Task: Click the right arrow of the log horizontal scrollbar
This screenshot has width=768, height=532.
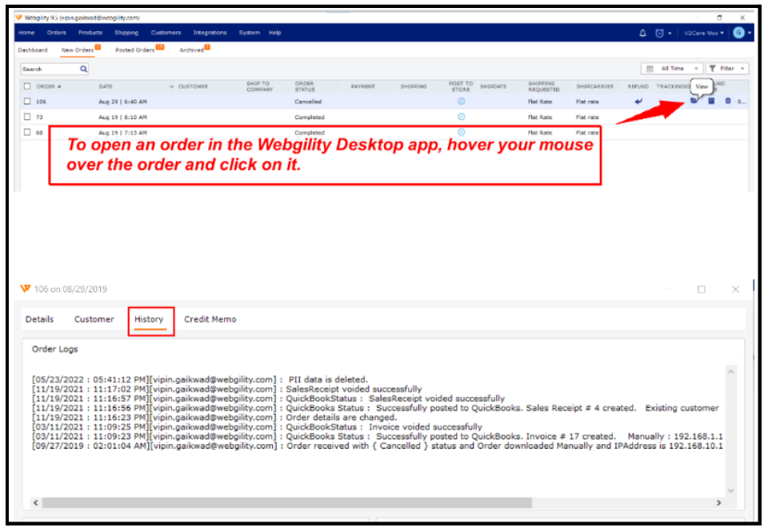Action: click(718, 502)
